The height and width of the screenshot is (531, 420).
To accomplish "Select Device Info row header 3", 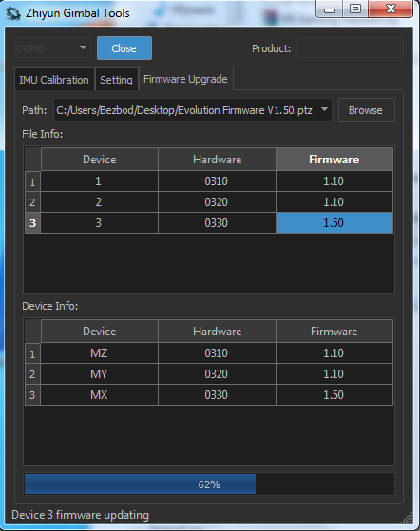I will 32,395.
